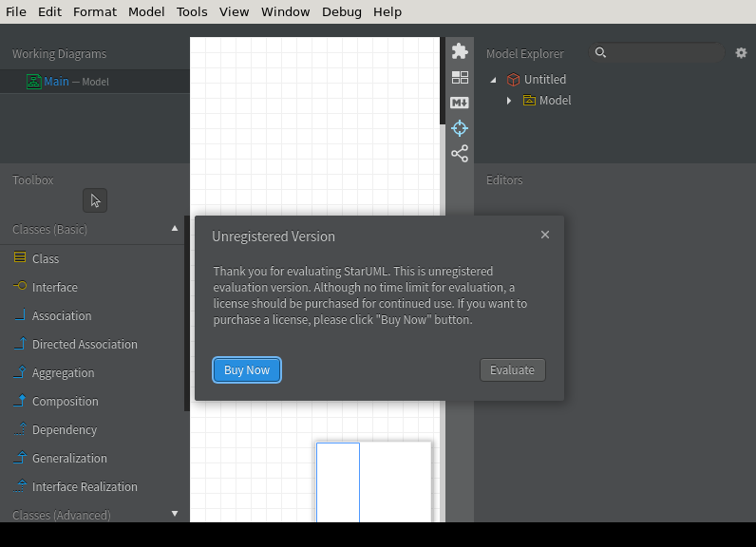
Task: Open the Tools menu
Action: click(x=192, y=11)
